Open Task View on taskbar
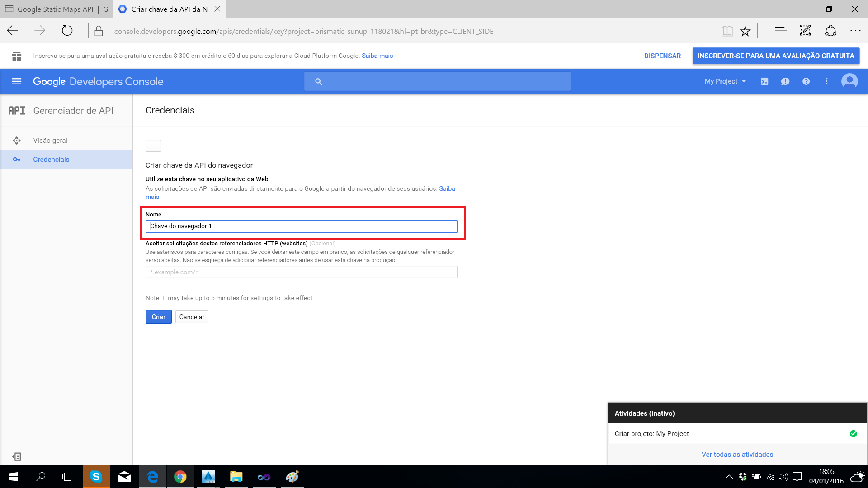This screenshot has height=488, width=868. coord(68,477)
